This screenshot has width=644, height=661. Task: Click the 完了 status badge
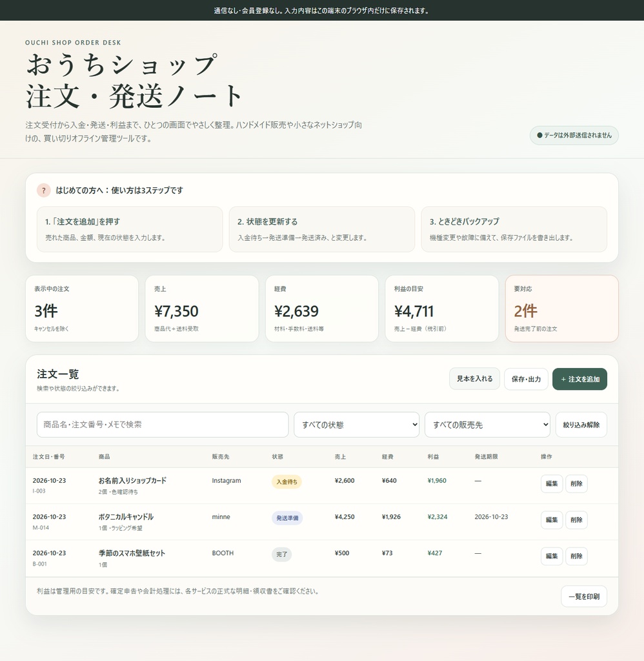[281, 554]
